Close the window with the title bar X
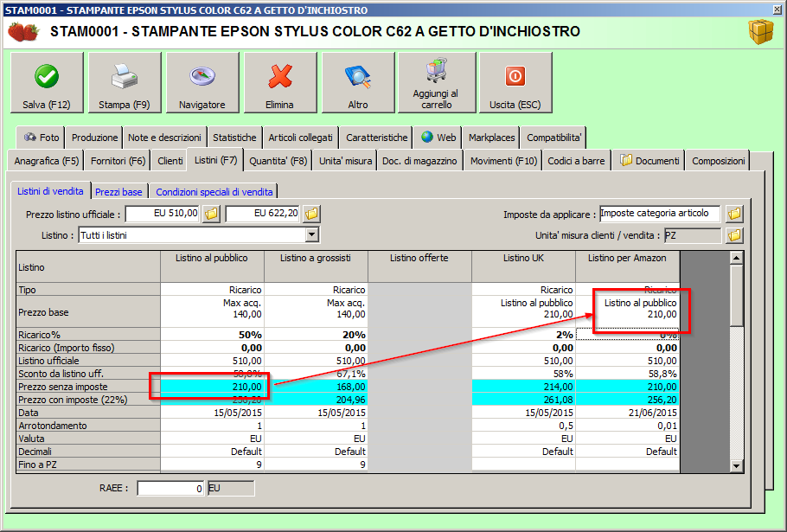This screenshot has height=532, width=787. 778,10
